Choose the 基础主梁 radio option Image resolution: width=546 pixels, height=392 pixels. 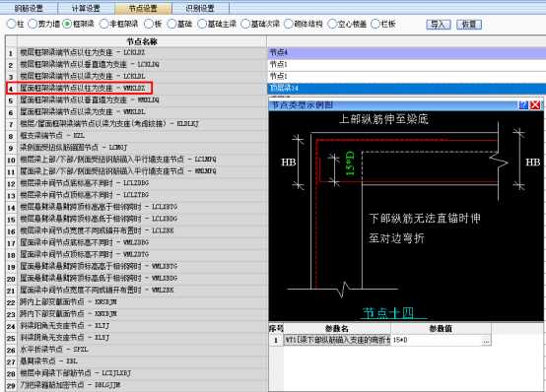[x=202, y=24]
